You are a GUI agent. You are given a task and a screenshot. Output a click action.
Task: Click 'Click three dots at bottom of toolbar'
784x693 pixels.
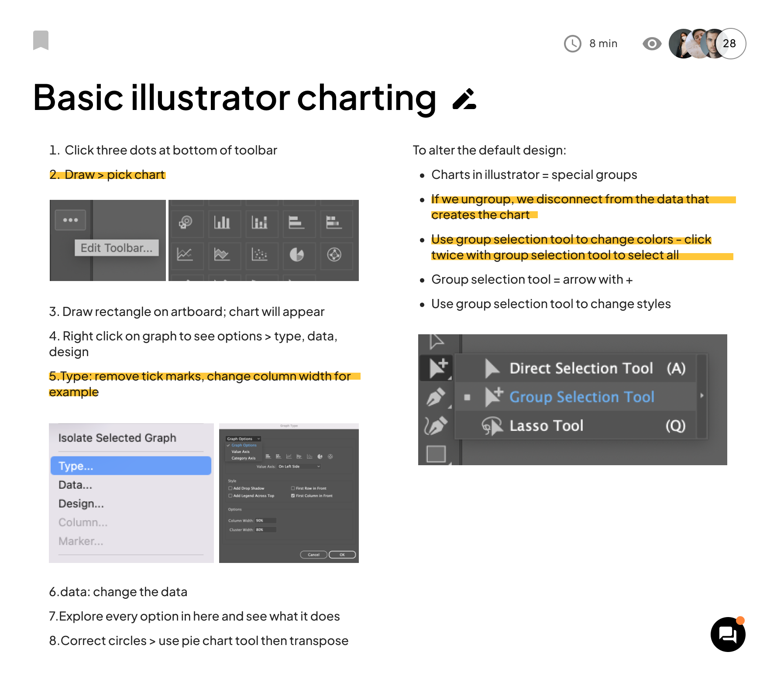(x=171, y=150)
